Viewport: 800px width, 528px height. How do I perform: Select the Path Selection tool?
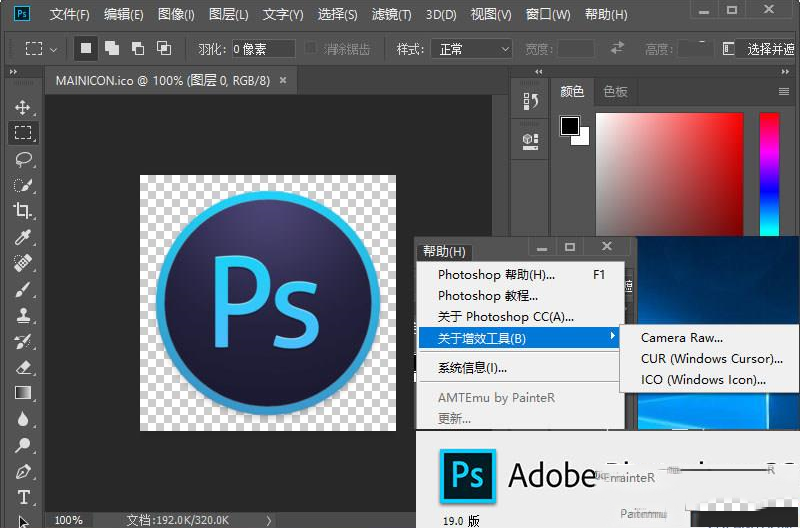pyautogui.click(x=22, y=521)
